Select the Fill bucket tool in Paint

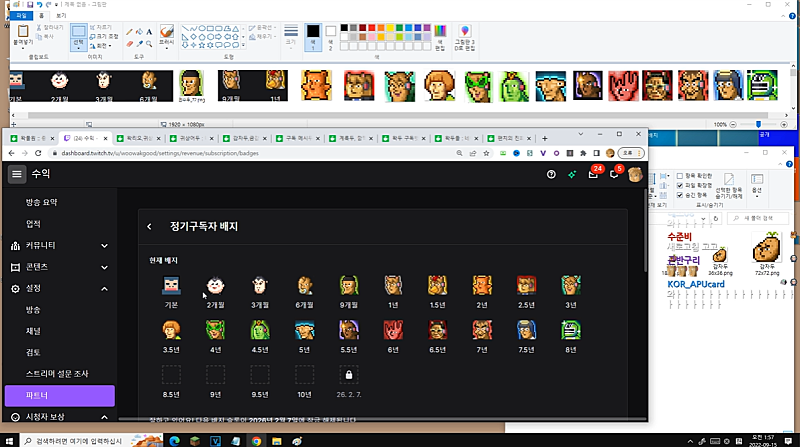(x=139, y=32)
